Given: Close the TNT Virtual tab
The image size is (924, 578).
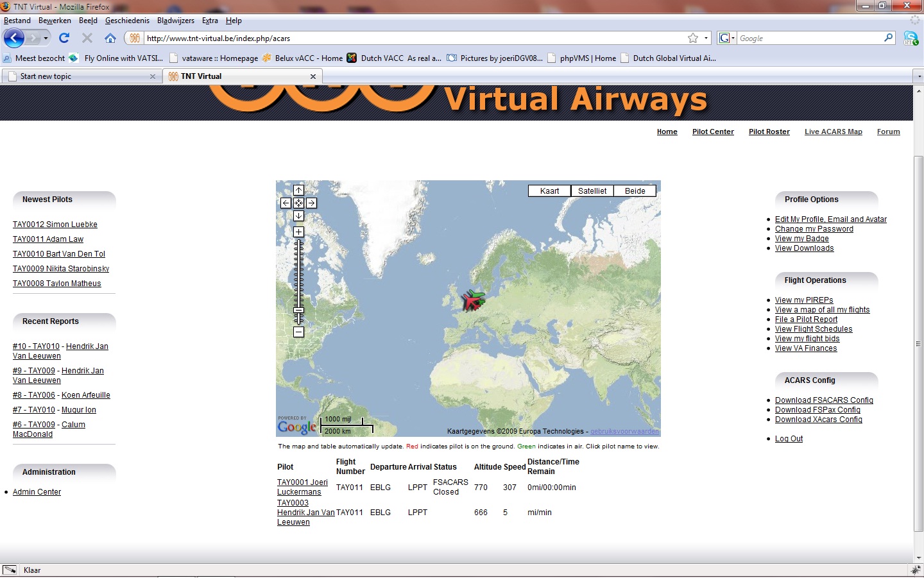Looking at the screenshot, I should [x=313, y=76].
